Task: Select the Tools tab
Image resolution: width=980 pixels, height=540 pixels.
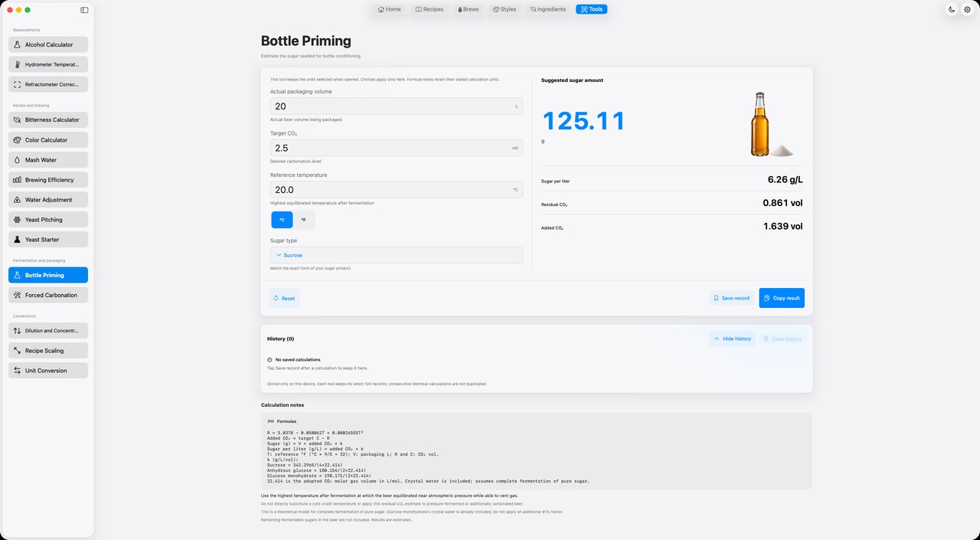Action: pyautogui.click(x=592, y=9)
